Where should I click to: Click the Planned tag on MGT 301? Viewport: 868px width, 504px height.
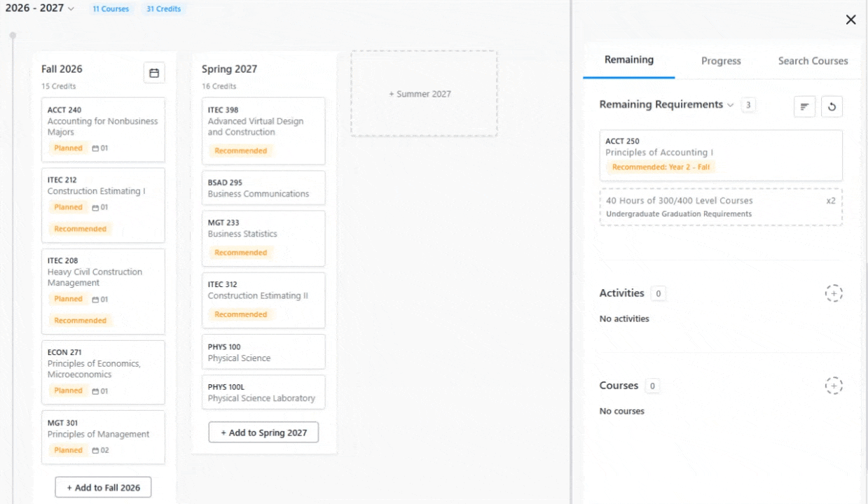68,450
